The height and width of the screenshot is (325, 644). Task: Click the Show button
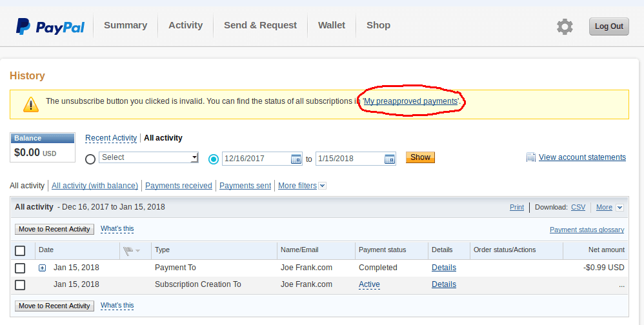click(x=420, y=157)
